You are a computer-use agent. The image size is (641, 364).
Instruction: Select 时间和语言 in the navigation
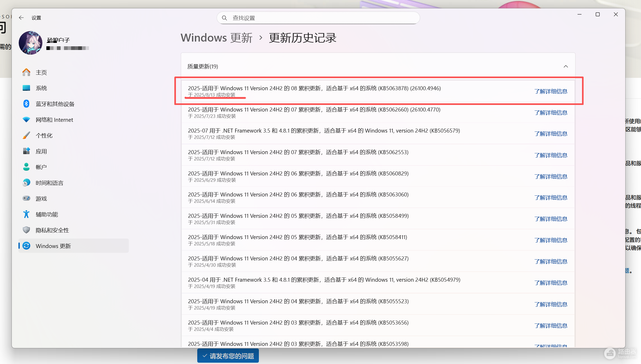click(x=73, y=183)
